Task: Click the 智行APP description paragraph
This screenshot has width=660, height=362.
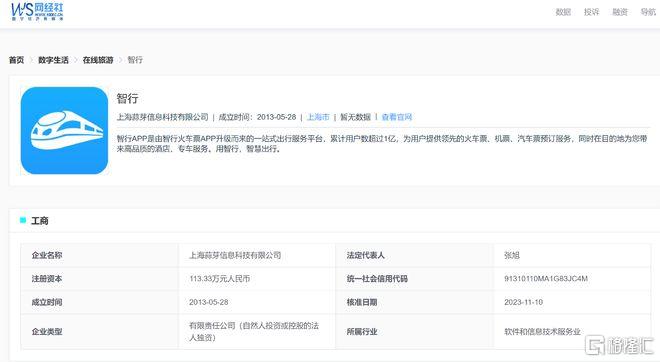Action: (x=382, y=144)
